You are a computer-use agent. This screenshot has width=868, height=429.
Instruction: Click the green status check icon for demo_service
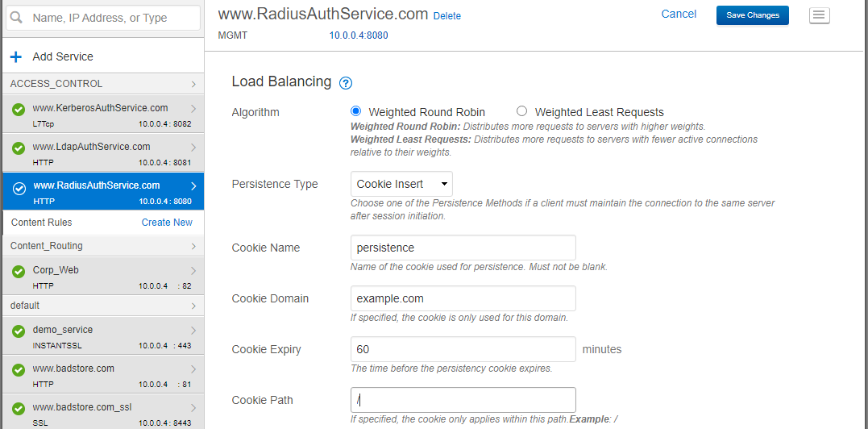coord(19,331)
